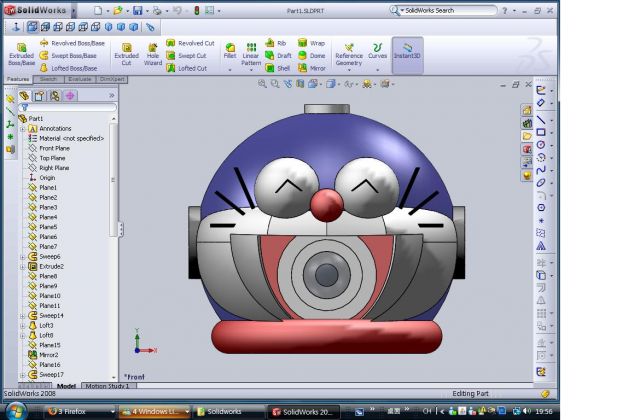This screenshot has width=640, height=420.
Task: Switch to the Features tab
Action: click(x=18, y=79)
